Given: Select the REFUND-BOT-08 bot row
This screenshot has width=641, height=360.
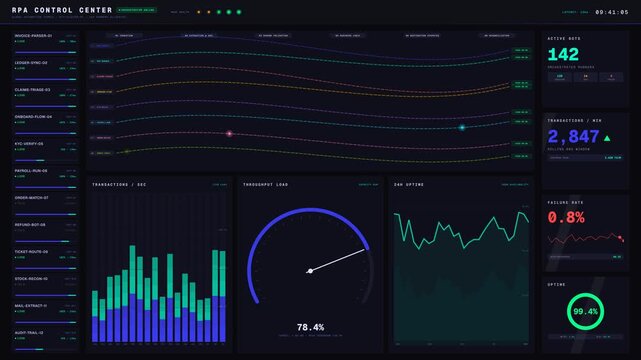Looking at the screenshot, I should click(45, 233).
